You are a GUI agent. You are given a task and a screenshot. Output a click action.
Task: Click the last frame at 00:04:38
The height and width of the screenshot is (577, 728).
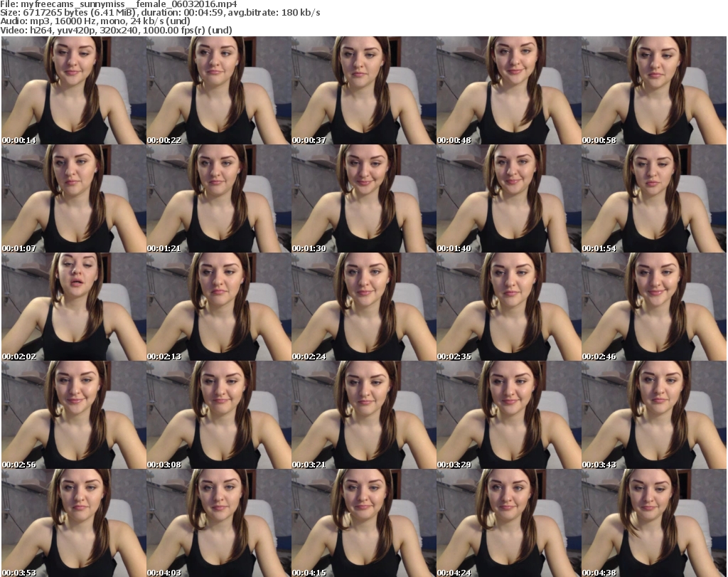[653, 523]
